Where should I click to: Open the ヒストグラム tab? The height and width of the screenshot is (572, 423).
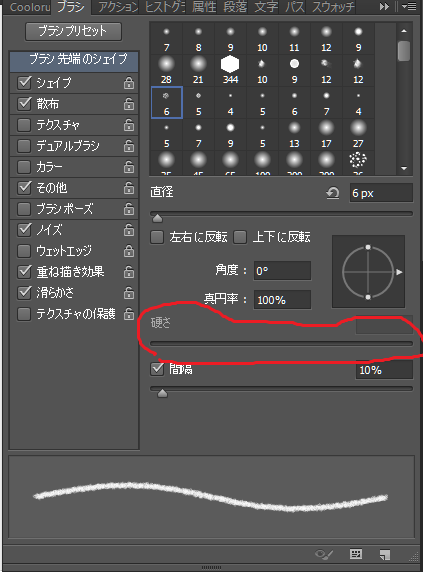point(165,7)
